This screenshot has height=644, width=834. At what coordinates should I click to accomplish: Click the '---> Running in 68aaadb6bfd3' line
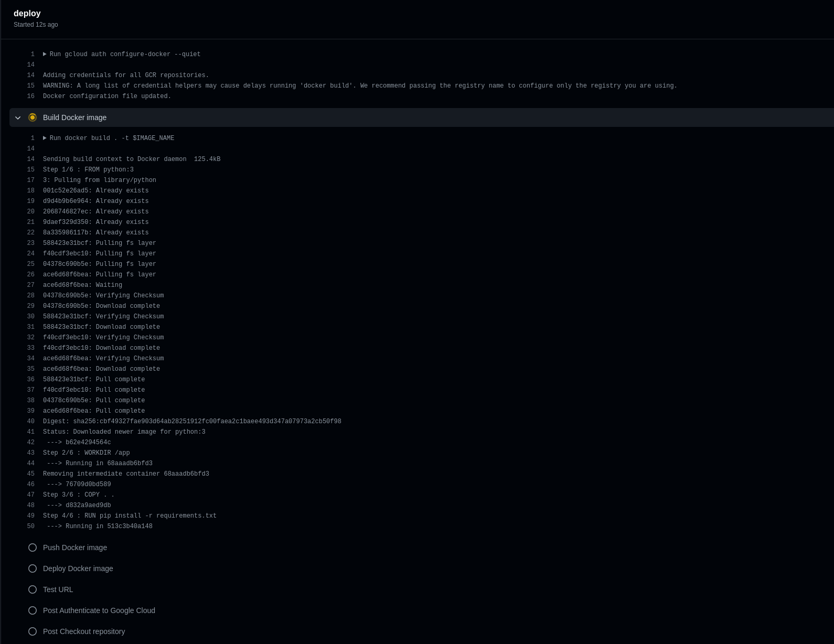[x=100, y=463]
